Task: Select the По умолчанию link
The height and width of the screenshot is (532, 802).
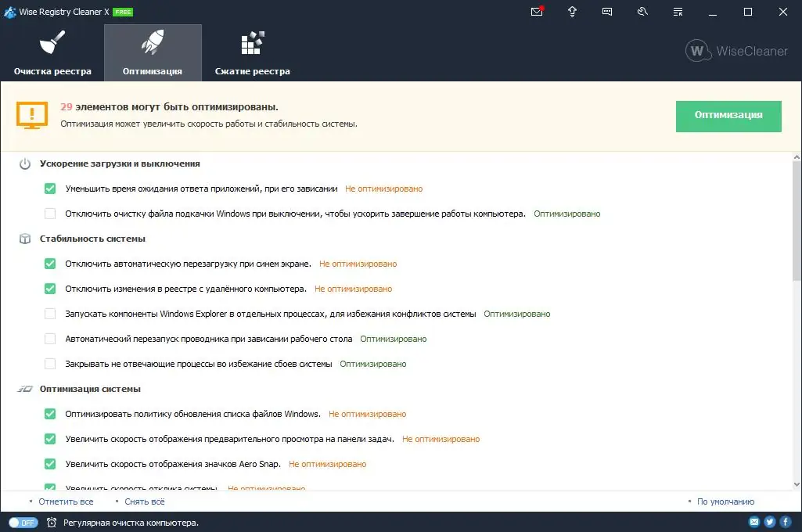Action: point(724,501)
